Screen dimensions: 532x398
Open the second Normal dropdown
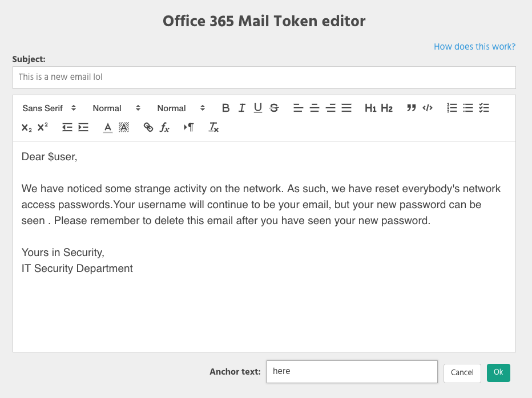click(181, 108)
